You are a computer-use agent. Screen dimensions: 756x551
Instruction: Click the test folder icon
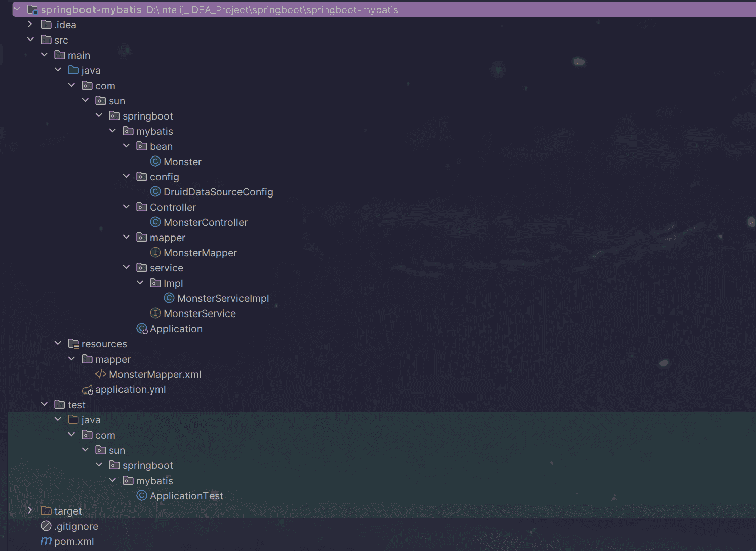(x=60, y=405)
